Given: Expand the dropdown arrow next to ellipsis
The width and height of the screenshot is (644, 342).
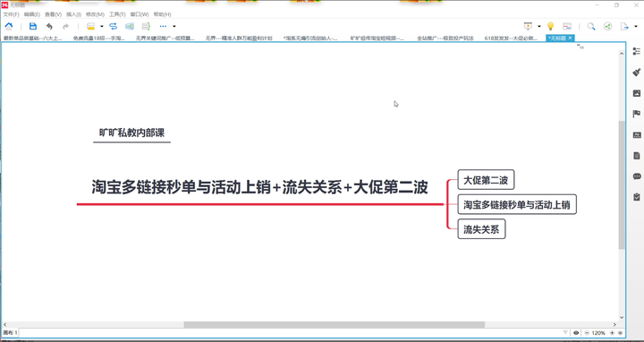Looking at the screenshot, I should click(x=174, y=26).
